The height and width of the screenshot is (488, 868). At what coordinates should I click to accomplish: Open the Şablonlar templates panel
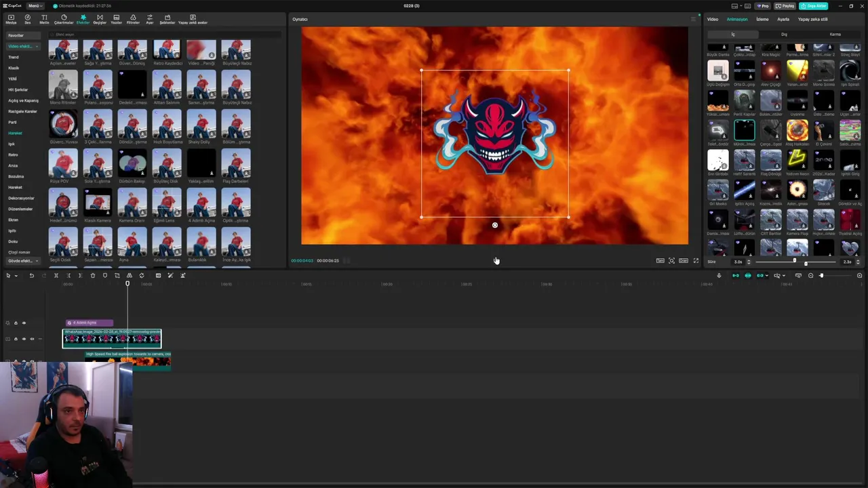point(167,19)
